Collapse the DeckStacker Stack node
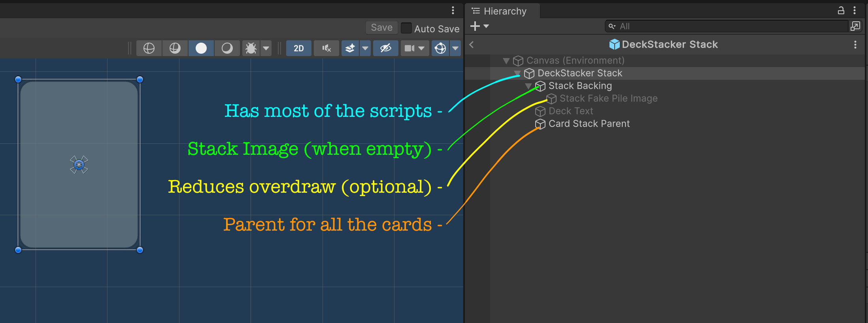This screenshot has width=868, height=323. tap(517, 73)
